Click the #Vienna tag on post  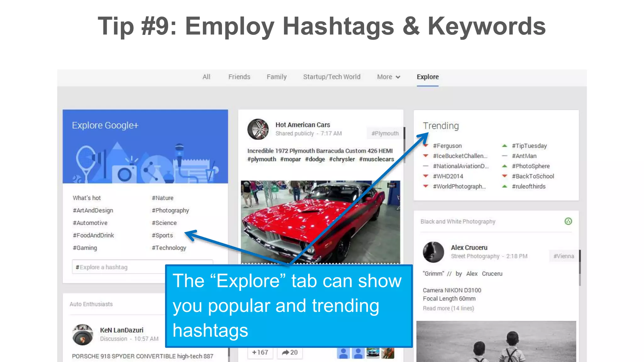(563, 256)
